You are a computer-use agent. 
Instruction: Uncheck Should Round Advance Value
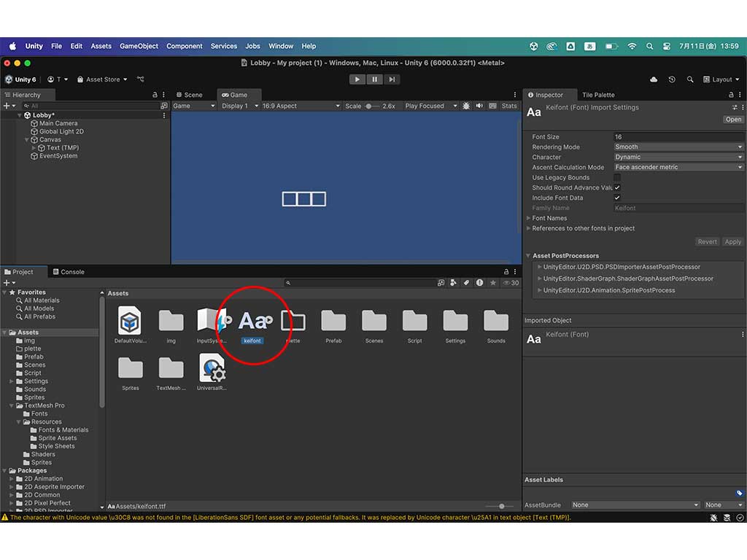pos(617,187)
